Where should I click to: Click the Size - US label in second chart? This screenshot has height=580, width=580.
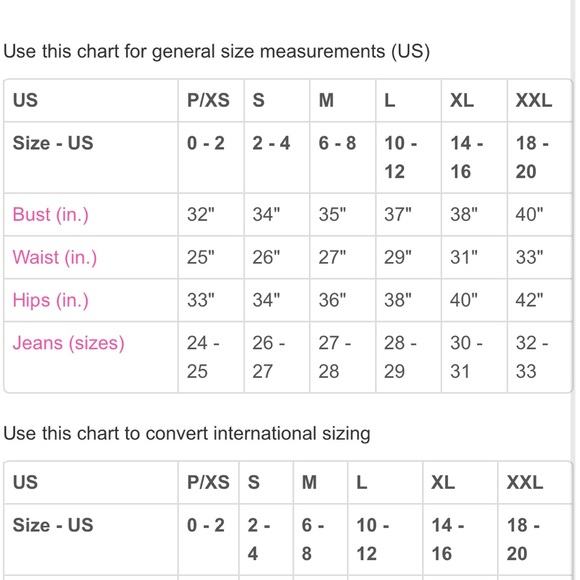53,525
